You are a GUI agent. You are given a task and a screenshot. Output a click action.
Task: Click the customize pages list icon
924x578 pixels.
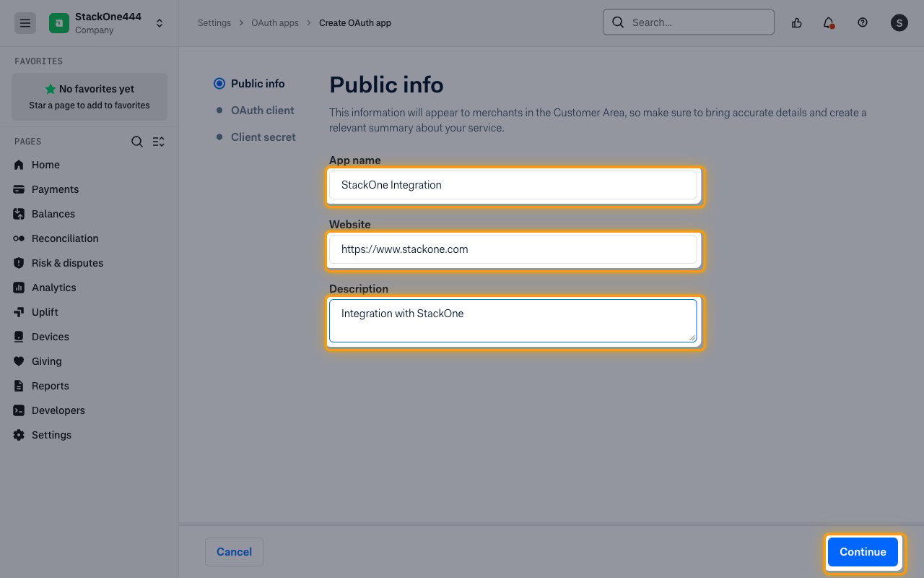(x=159, y=142)
